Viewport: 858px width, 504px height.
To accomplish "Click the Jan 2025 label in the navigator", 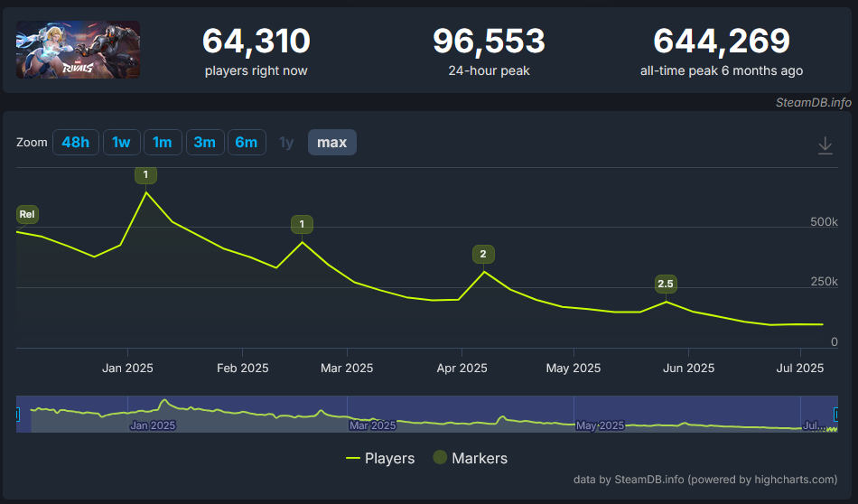I will coord(153,425).
